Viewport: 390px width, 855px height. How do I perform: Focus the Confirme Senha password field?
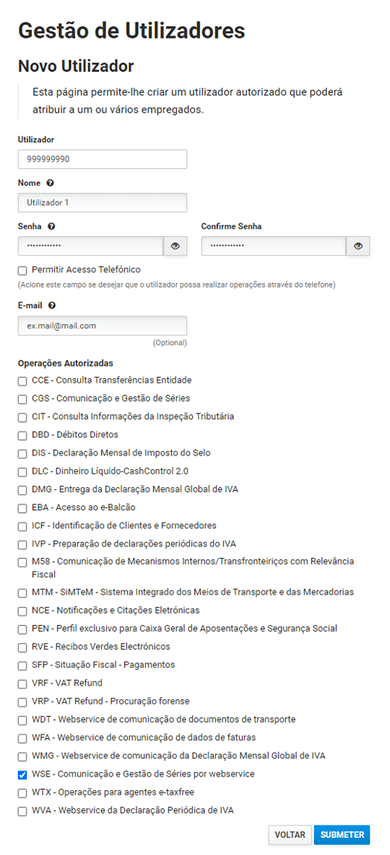coord(274,246)
